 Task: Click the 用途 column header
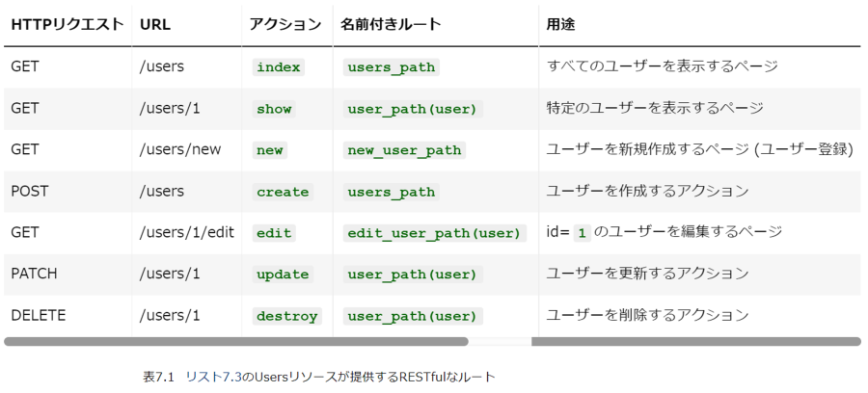560,25
